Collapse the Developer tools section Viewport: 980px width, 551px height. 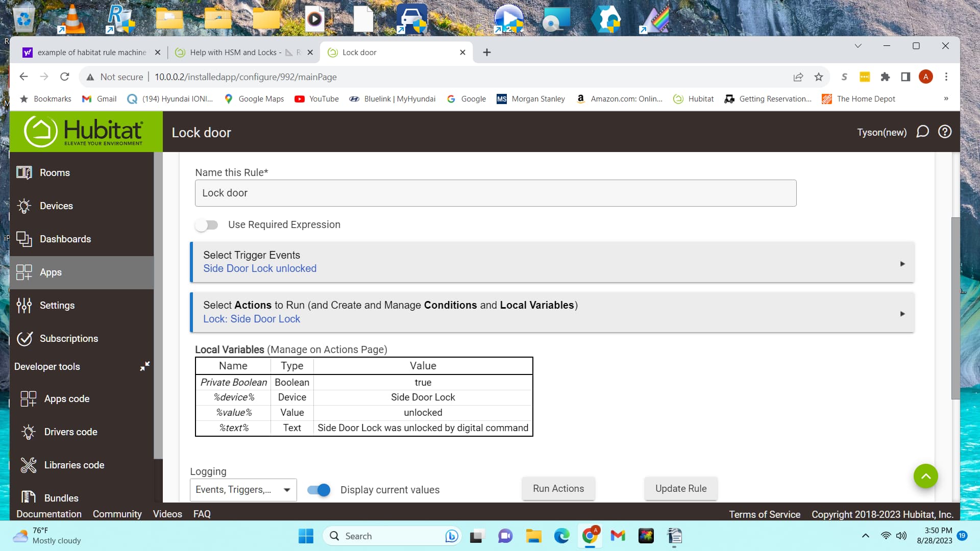pyautogui.click(x=145, y=366)
